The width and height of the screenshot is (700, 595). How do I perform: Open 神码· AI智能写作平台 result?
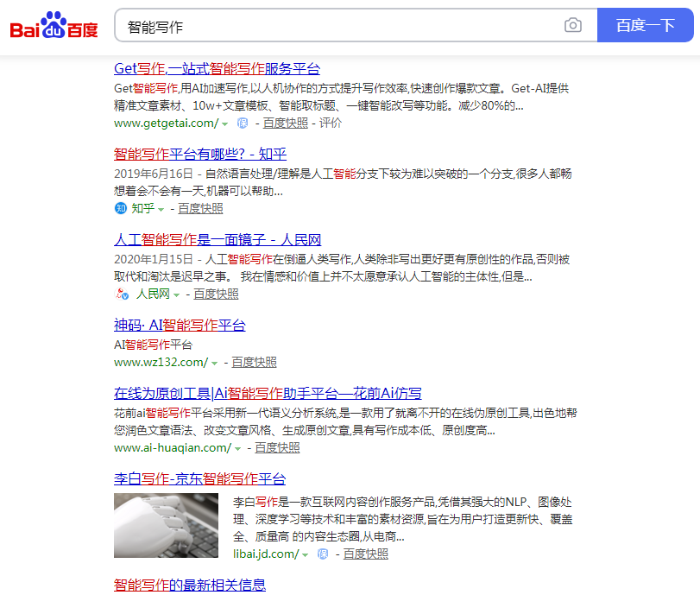[180, 326]
